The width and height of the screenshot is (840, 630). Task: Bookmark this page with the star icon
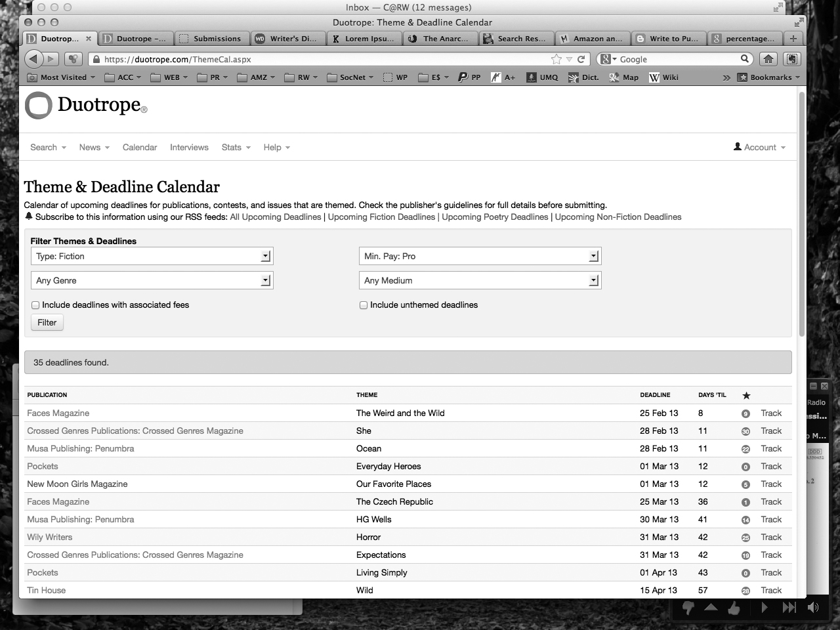[x=556, y=59]
